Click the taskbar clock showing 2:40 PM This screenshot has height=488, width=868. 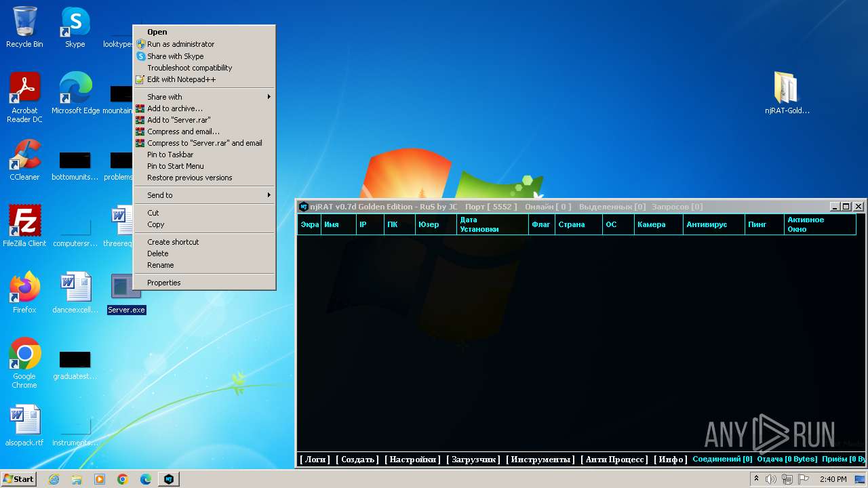pos(833,479)
